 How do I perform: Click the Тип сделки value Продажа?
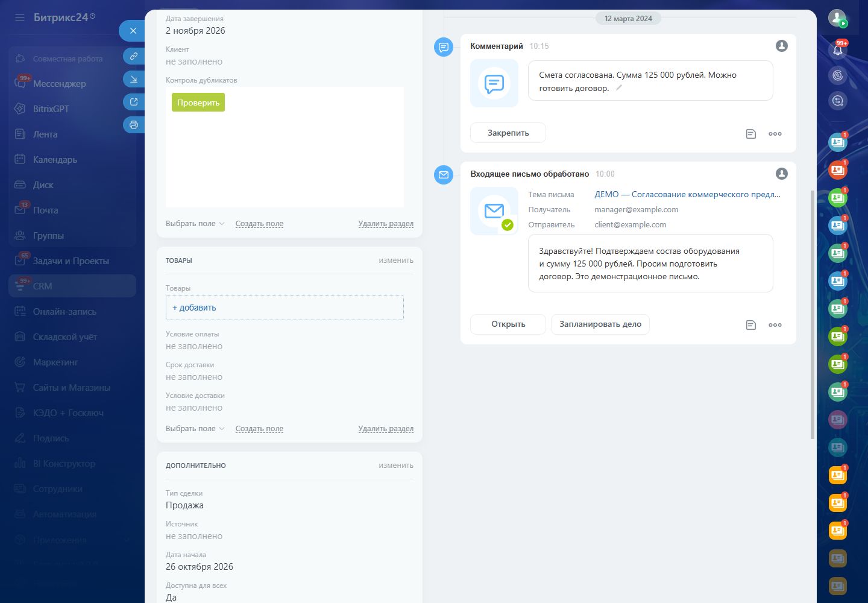[x=184, y=505]
